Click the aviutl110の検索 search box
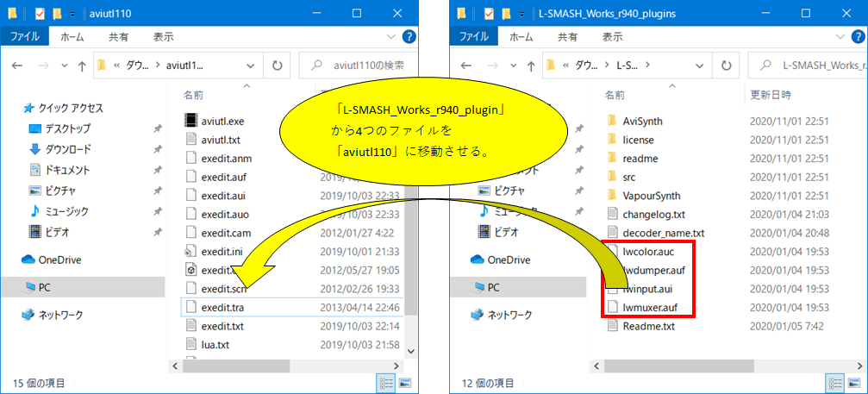This screenshot has height=394, width=868. point(358,66)
